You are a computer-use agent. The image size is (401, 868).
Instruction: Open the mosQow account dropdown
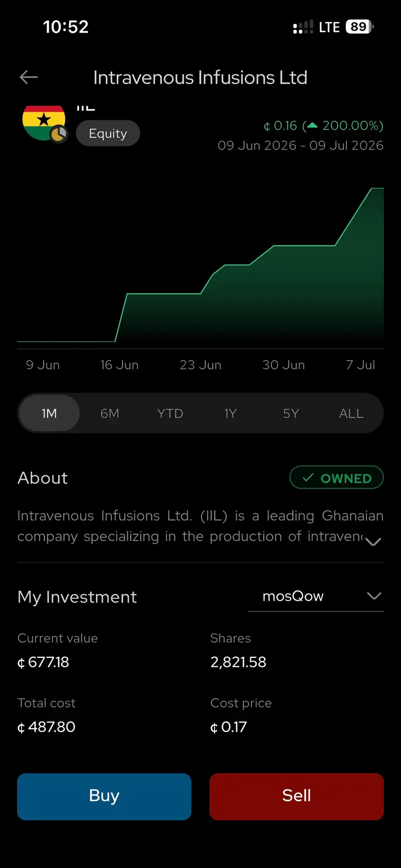pos(316,596)
